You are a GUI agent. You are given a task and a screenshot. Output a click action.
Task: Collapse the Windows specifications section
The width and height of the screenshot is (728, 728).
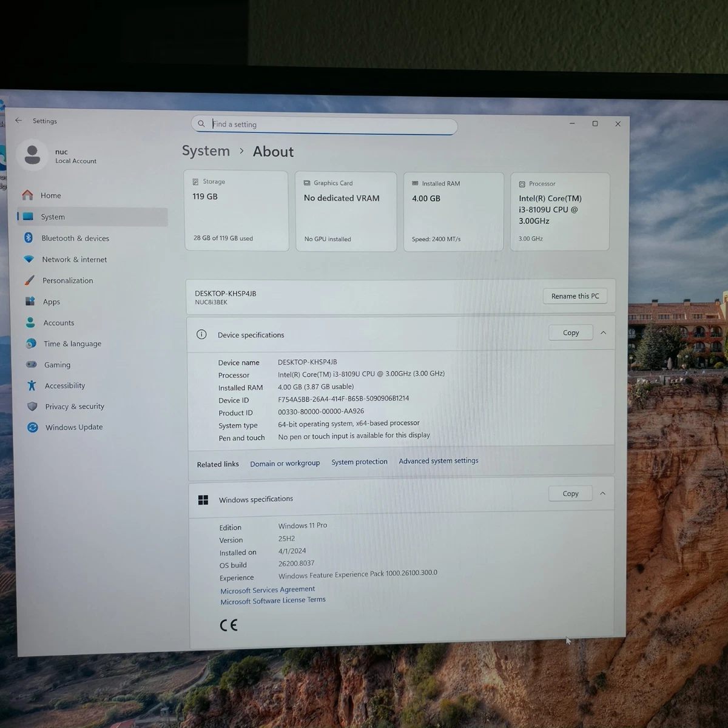[x=602, y=493]
